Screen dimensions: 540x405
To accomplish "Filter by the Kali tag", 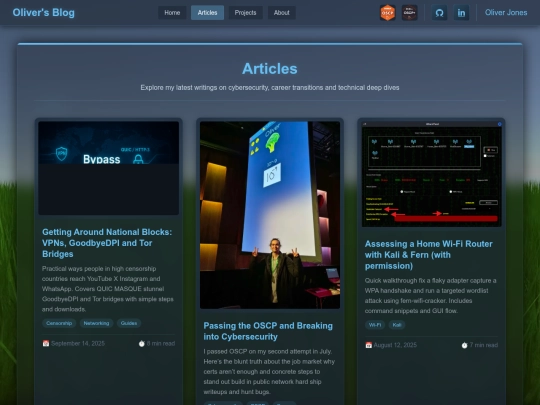I will (x=397, y=325).
